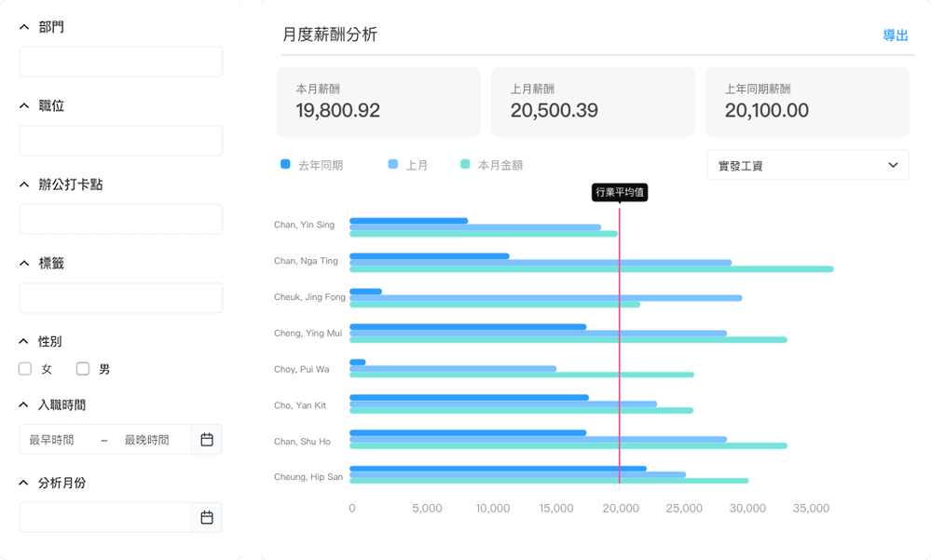931x560 pixels.
Task: Collapse the 性別 filter section
Action: pyautogui.click(x=23, y=341)
